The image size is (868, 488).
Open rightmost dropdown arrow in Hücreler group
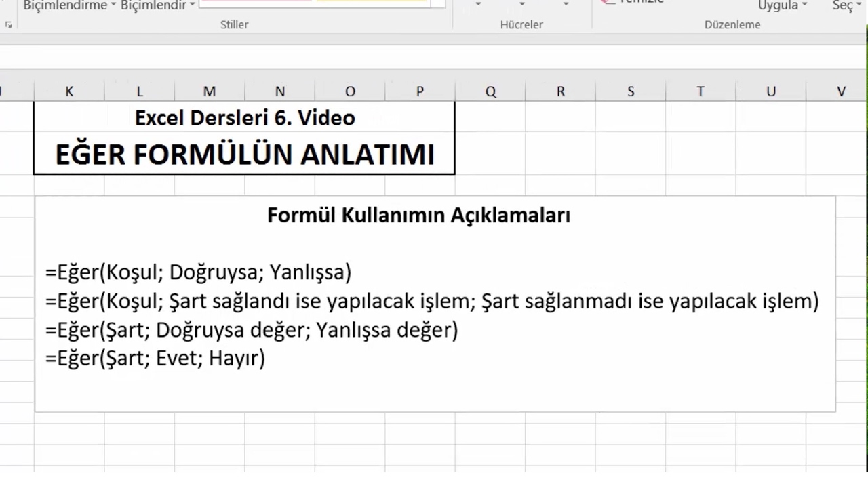566,5
